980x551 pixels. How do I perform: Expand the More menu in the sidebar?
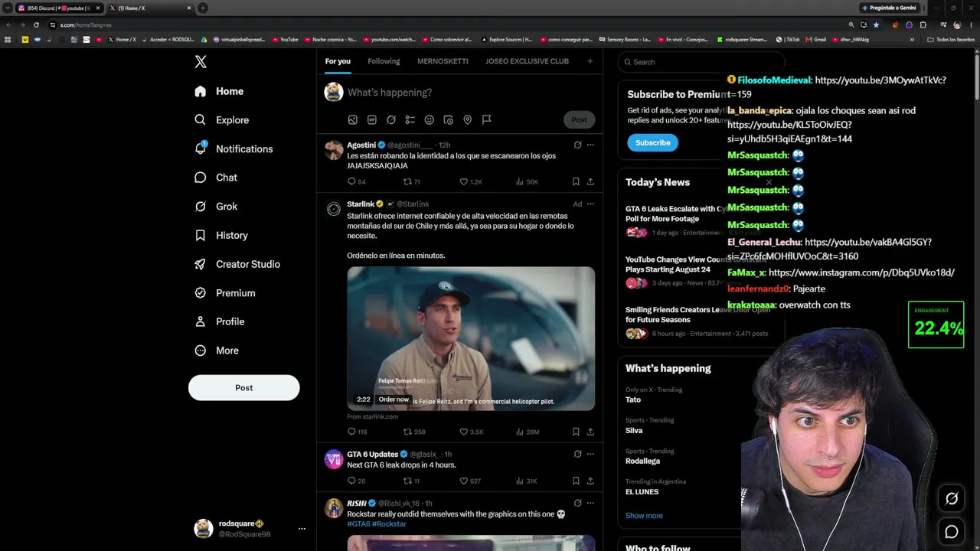tap(217, 350)
